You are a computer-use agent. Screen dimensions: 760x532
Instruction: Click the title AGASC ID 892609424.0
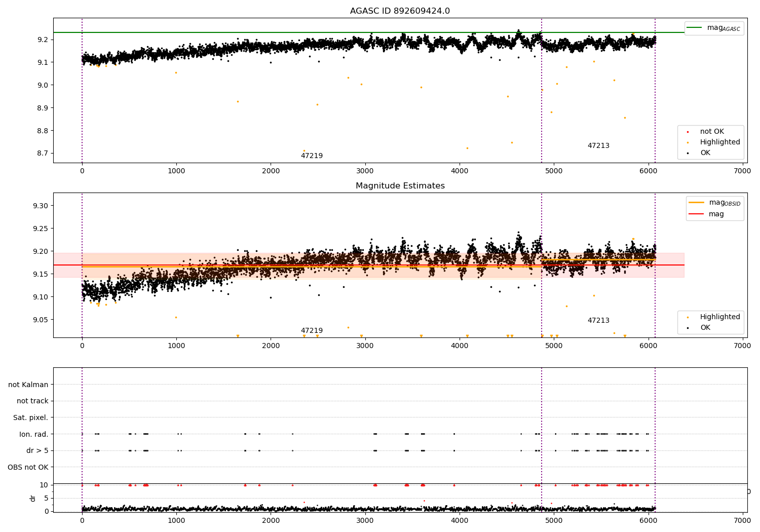click(400, 11)
